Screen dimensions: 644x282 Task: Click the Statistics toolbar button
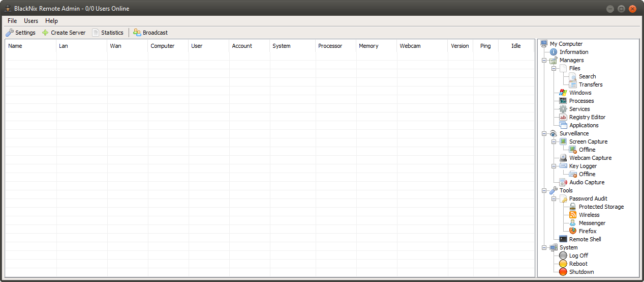click(x=108, y=33)
